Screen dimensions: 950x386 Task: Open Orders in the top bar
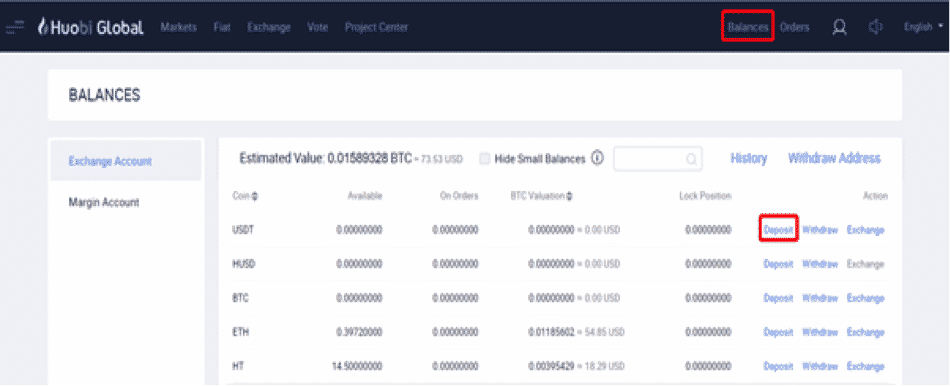click(794, 27)
